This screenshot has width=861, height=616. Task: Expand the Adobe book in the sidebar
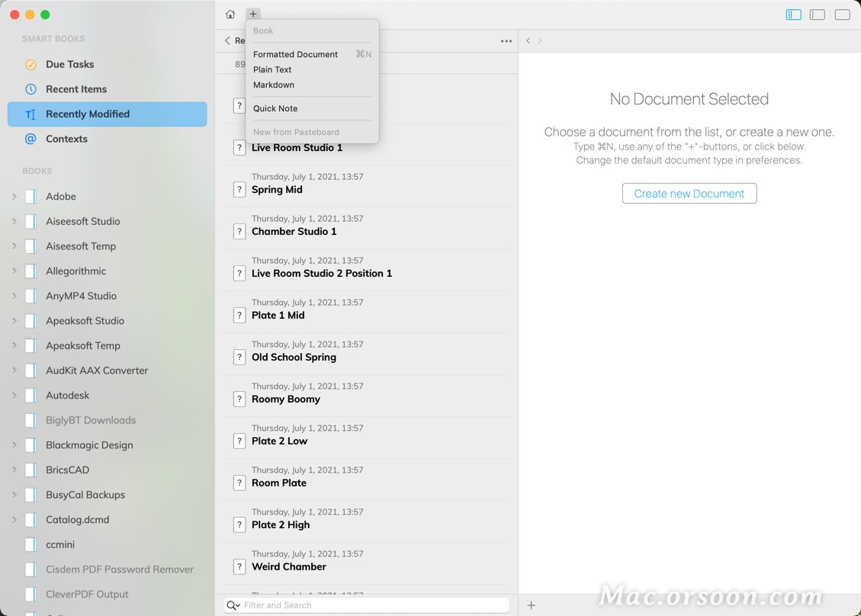(14, 196)
